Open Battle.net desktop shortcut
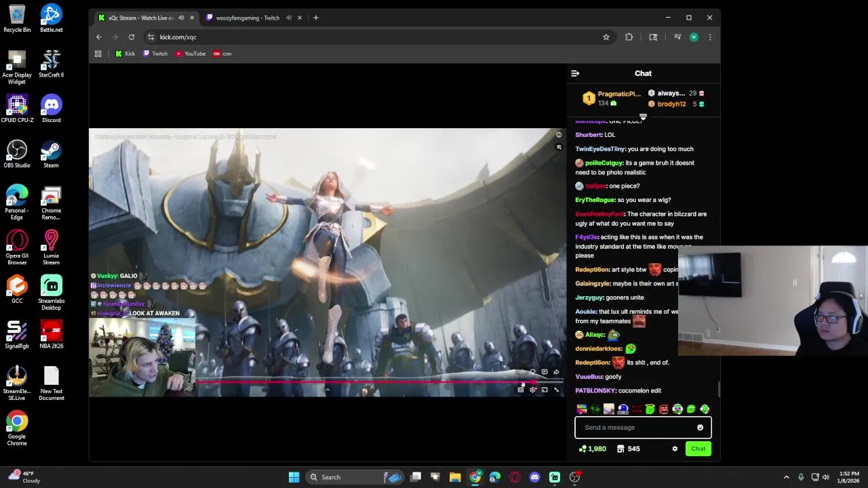This screenshot has width=868, height=488. point(51,19)
